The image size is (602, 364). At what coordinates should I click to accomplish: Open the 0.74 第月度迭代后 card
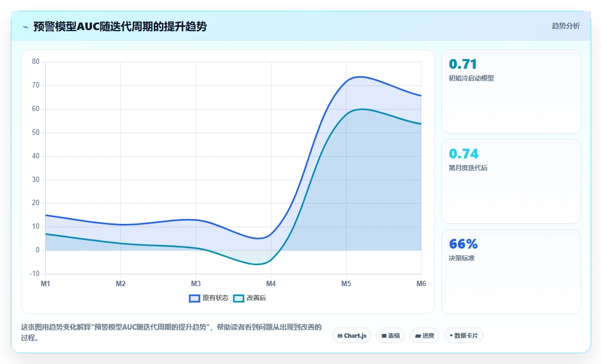coord(511,181)
